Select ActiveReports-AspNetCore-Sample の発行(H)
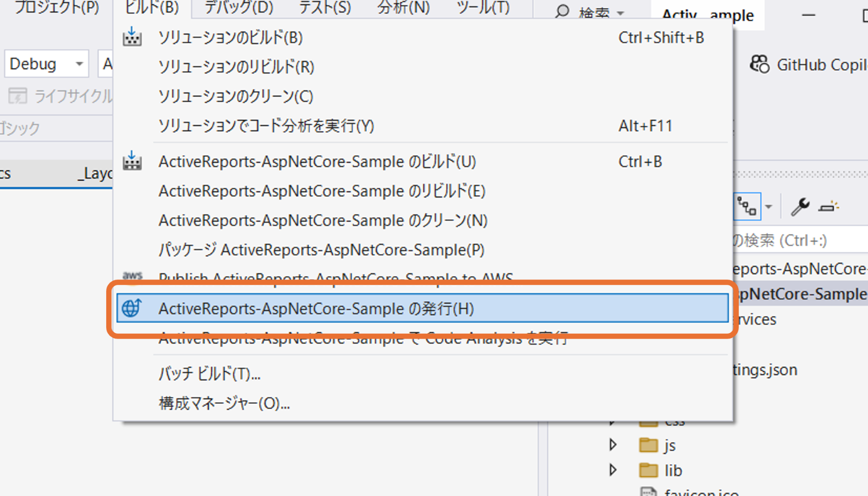 (x=423, y=308)
